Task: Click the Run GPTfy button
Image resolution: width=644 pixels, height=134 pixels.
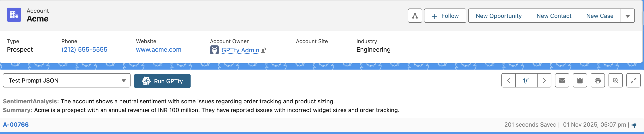Action: pyautogui.click(x=162, y=81)
